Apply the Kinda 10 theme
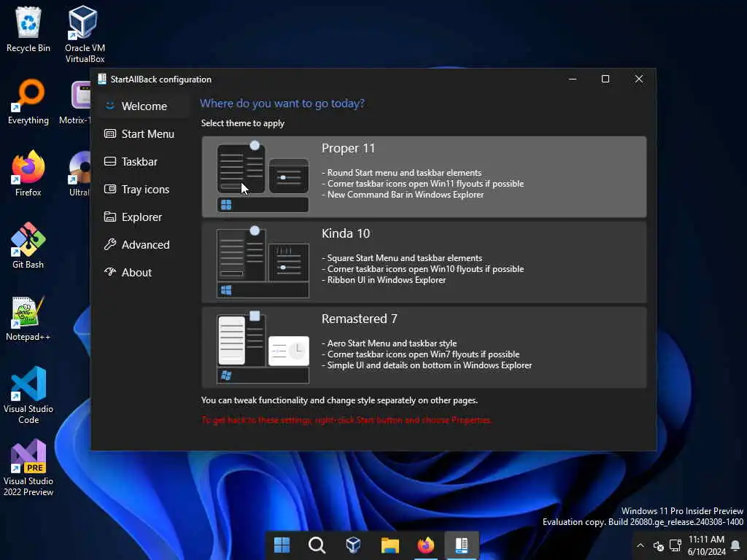 [424, 262]
